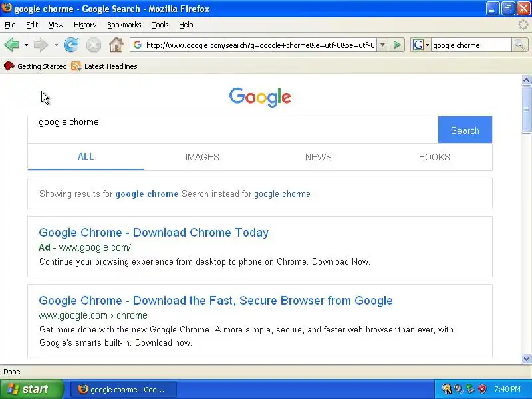Click the Get more done result description
532x399 pixels.
click(246, 336)
